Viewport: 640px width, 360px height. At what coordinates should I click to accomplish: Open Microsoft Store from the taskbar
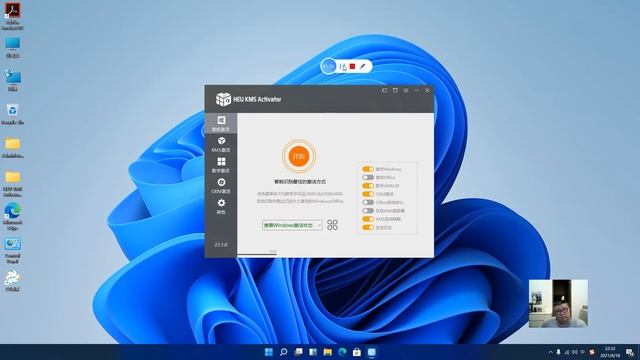click(x=357, y=352)
